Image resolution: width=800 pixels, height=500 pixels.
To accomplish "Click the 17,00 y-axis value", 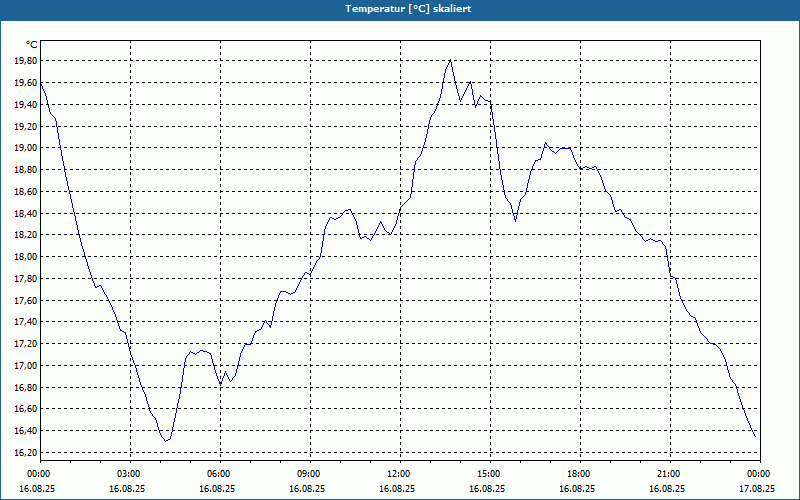I will click(x=27, y=366).
